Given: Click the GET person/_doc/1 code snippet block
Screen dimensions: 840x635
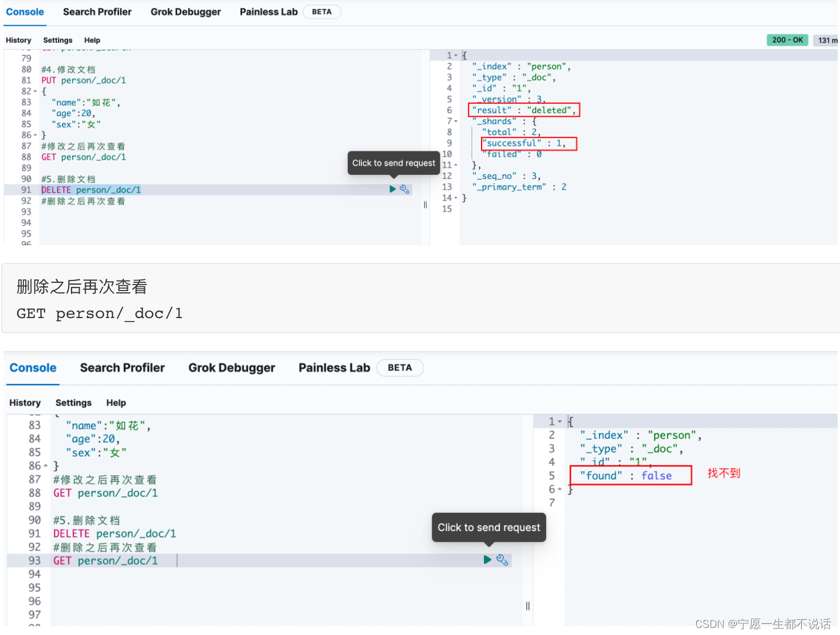Looking at the screenshot, I should pyautogui.click(x=421, y=298).
